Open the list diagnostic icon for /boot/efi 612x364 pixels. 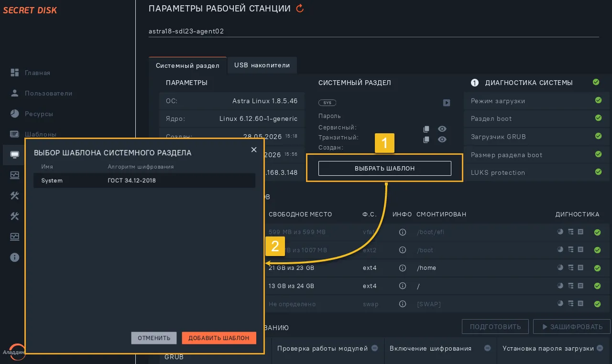(x=581, y=232)
